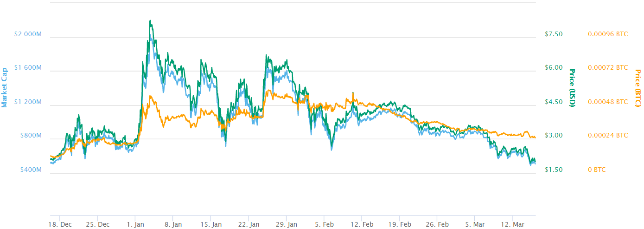Click the 0.00096 BTC axis label
This screenshot has width=644, height=229.
[x=608, y=34]
